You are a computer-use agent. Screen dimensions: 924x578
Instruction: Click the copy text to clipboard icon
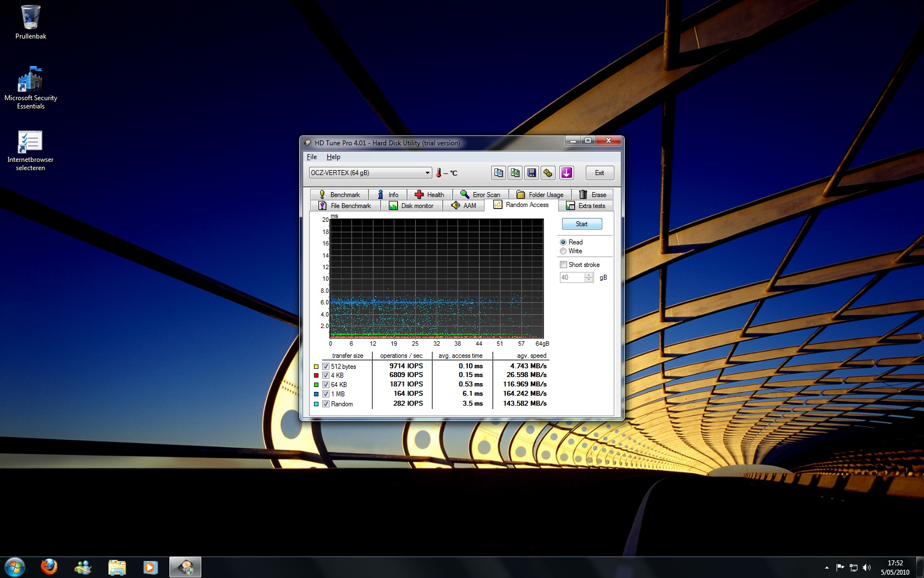pos(498,173)
